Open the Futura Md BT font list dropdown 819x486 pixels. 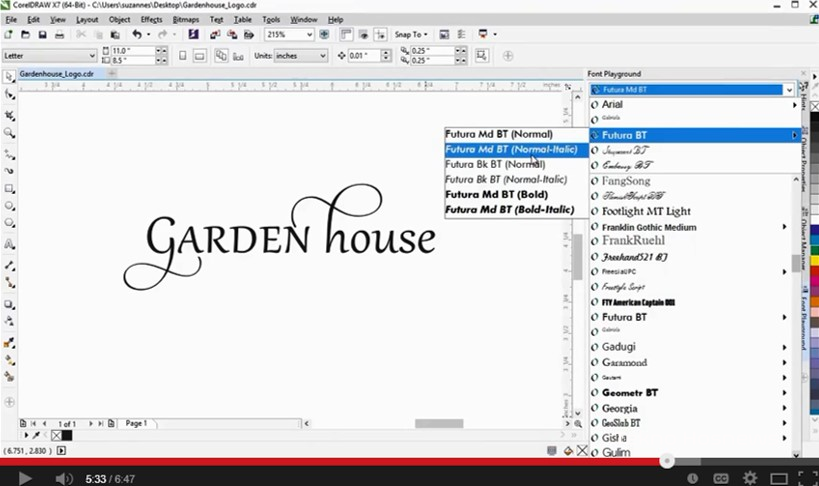pyautogui.click(x=789, y=90)
